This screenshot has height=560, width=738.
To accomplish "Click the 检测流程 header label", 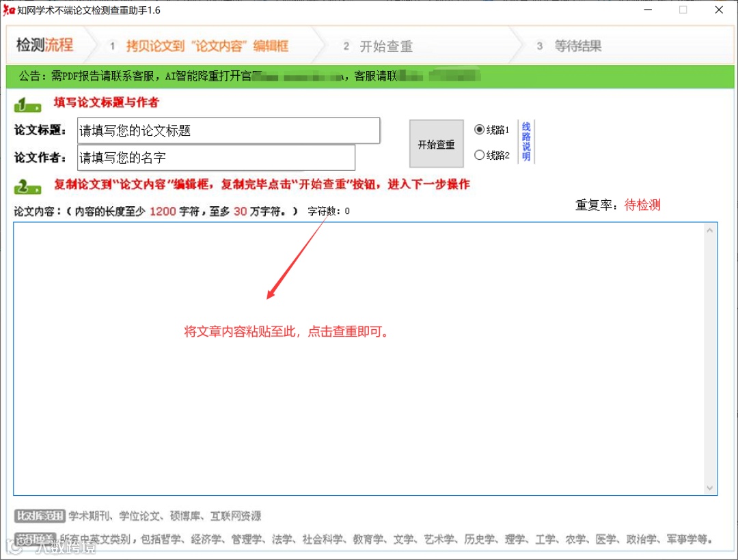I will [44, 45].
